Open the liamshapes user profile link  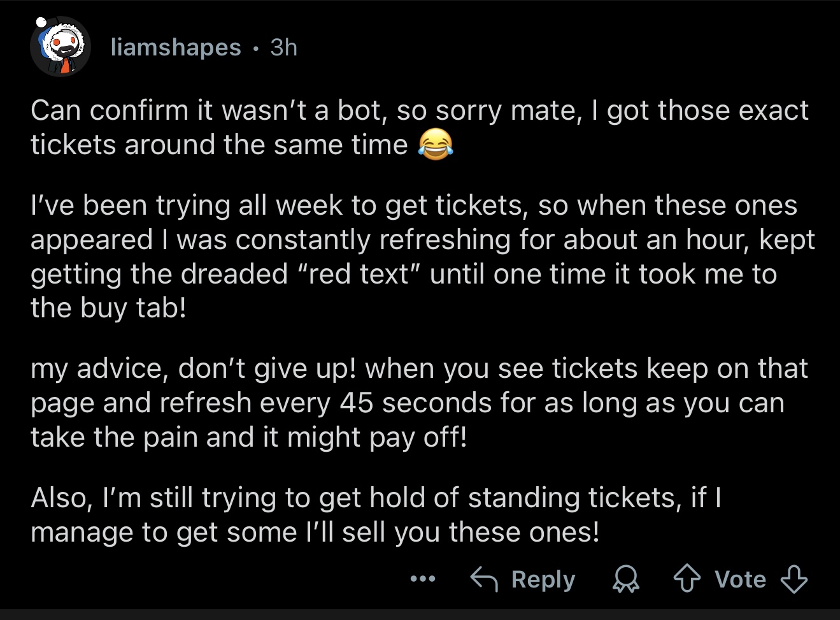[x=176, y=47]
